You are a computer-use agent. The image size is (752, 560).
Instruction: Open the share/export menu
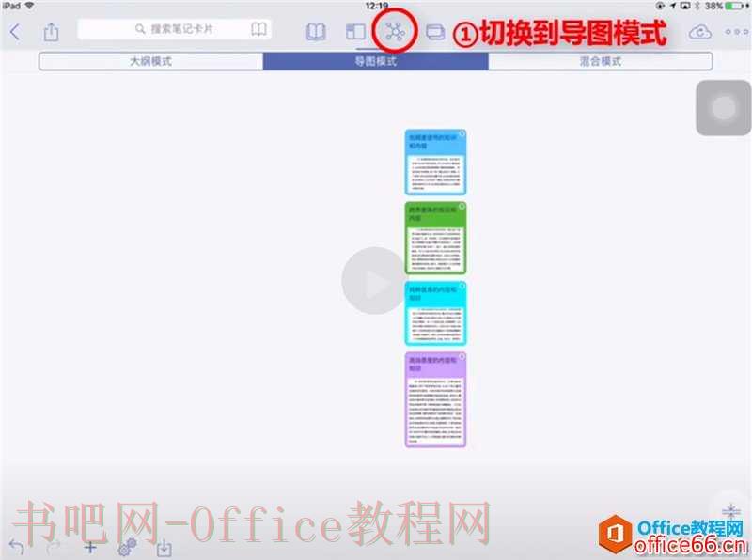(x=51, y=32)
